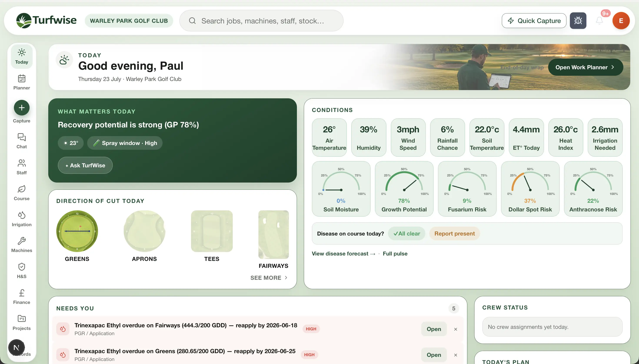Click 'Recovery potential is strong' headline
This screenshot has height=364, width=639.
128,125
